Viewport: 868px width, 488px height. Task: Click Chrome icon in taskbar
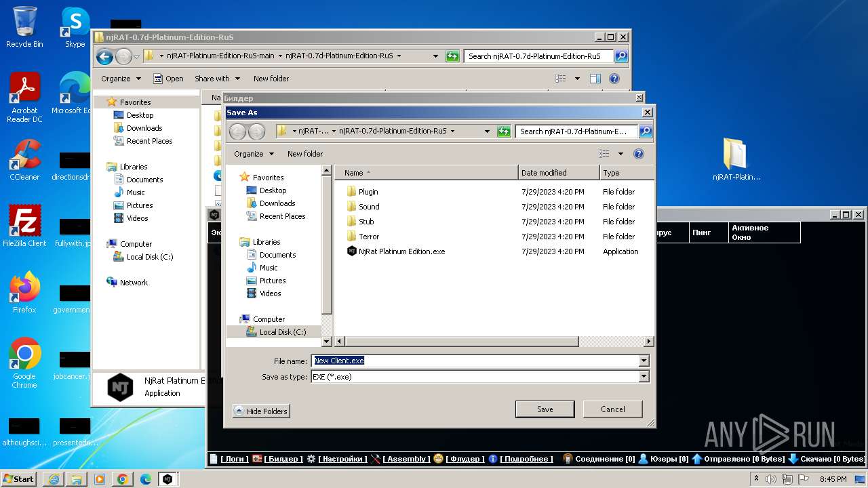coord(122,479)
